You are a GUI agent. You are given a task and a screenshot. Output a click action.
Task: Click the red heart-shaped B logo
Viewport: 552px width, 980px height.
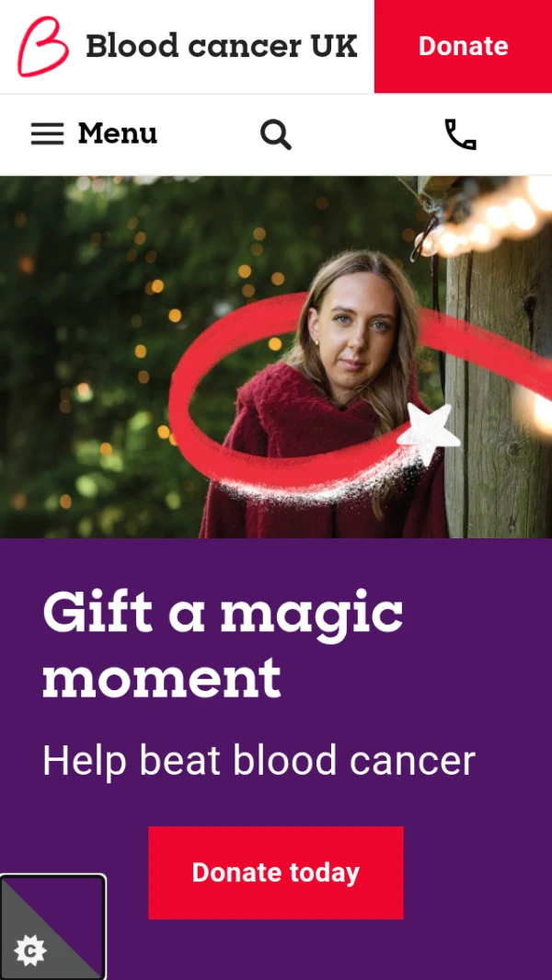tap(42, 46)
